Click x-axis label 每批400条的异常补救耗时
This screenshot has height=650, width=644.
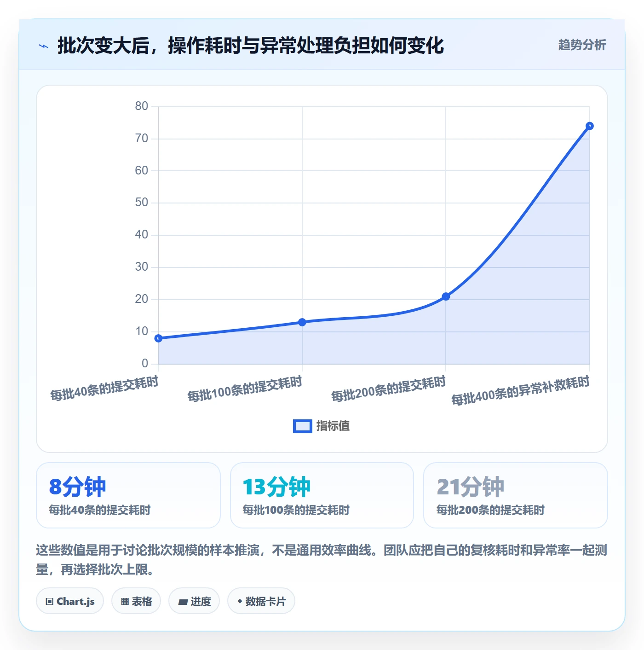pyautogui.click(x=521, y=391)
